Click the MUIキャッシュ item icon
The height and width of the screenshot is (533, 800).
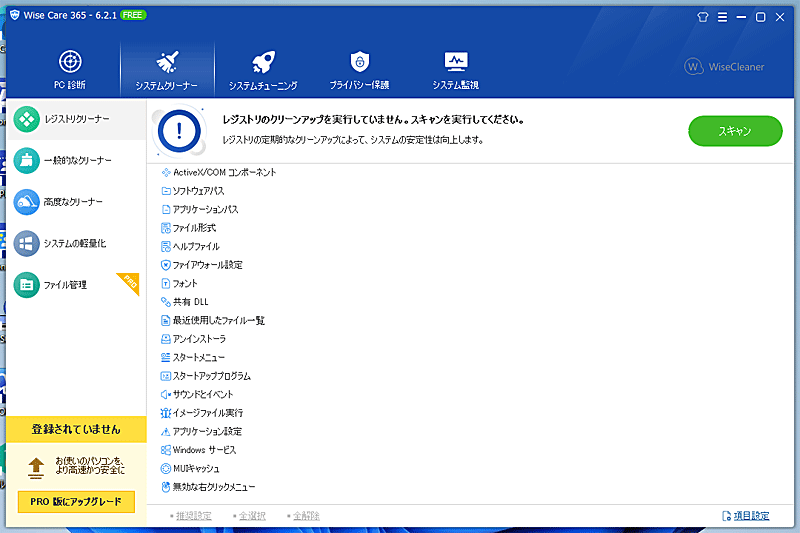166,468
